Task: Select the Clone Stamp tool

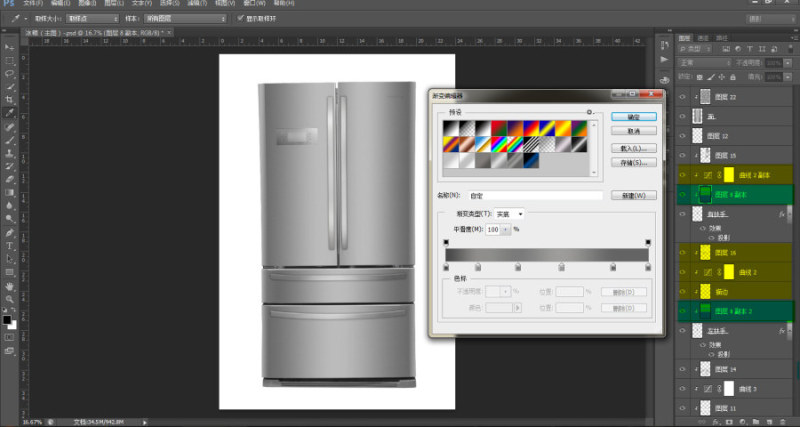Action: click(9, 153)
